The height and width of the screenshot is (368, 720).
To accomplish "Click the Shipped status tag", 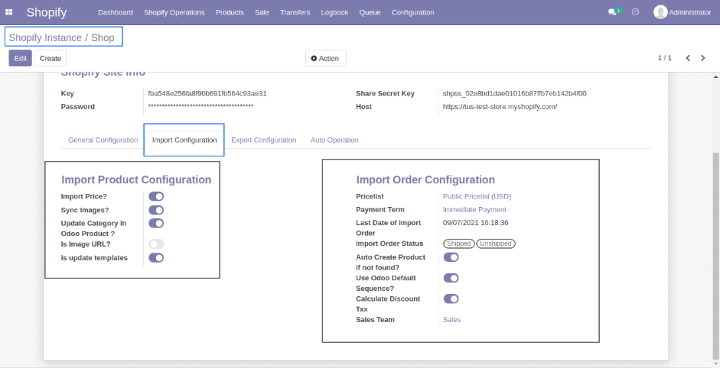I will [x=459, y=243].
